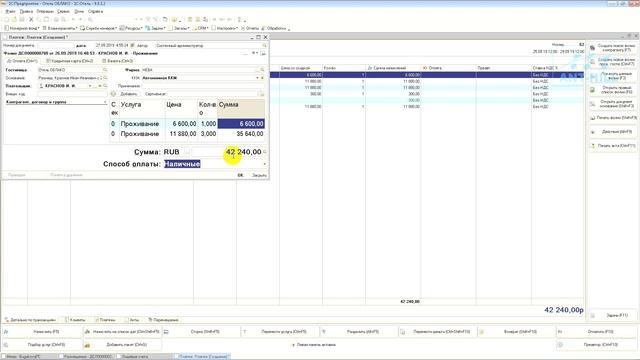Click the Сторно (Shift+F5) button

coord(201,332)
